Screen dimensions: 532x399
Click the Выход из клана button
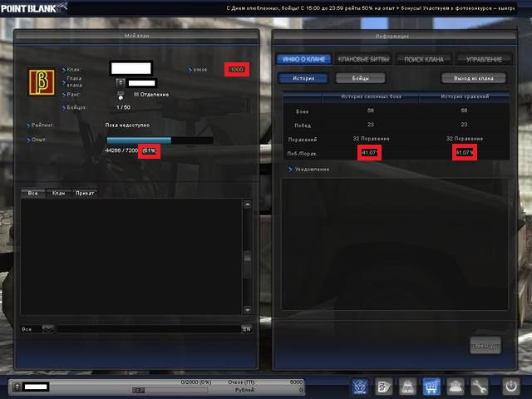click(473, 78)
